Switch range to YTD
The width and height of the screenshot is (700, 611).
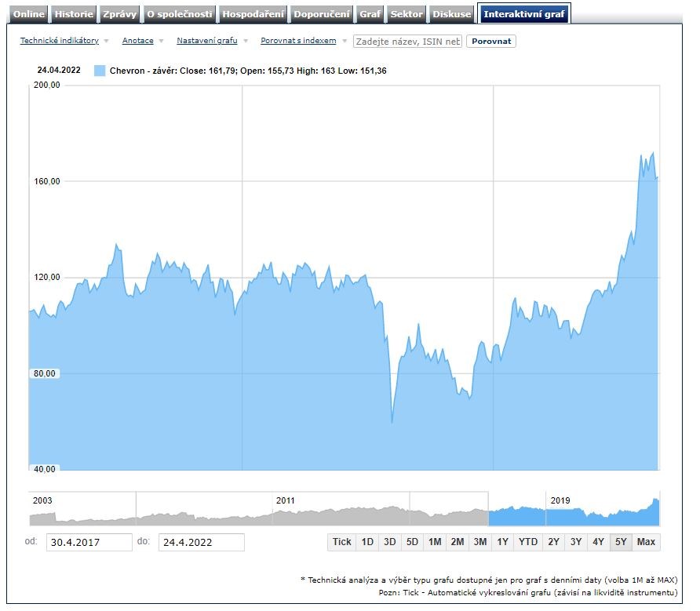(528, 542)
